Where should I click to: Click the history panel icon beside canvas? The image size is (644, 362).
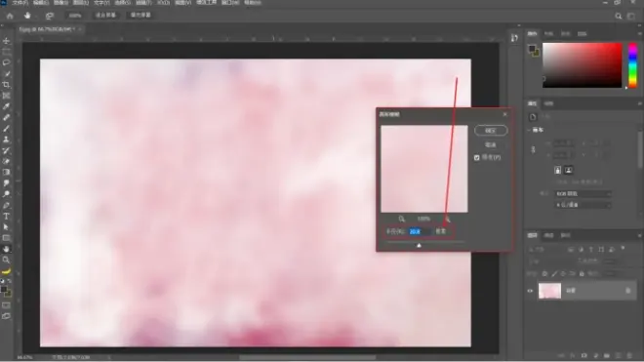point(514,38)
